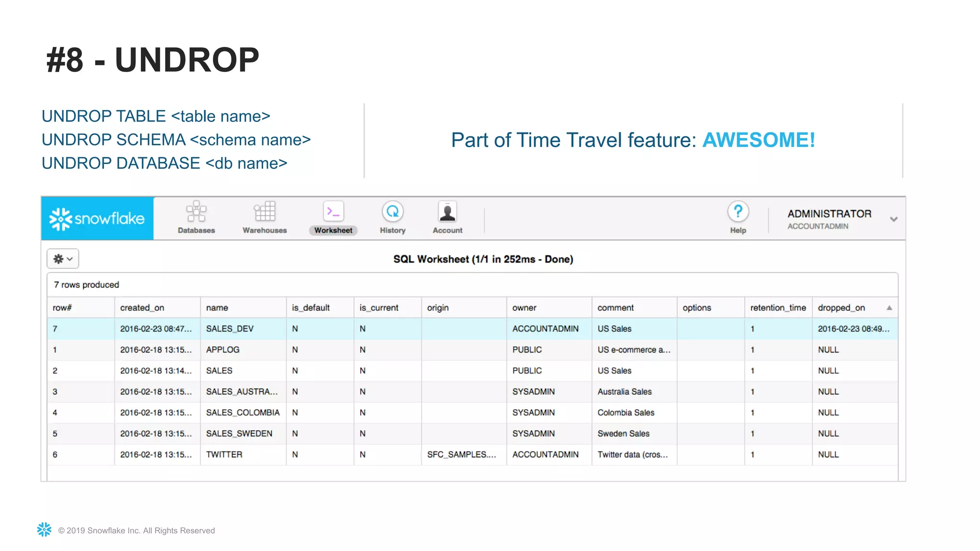The image size is (980, 551).
Task: Open the Account person icon
Action: coord(447,211)
